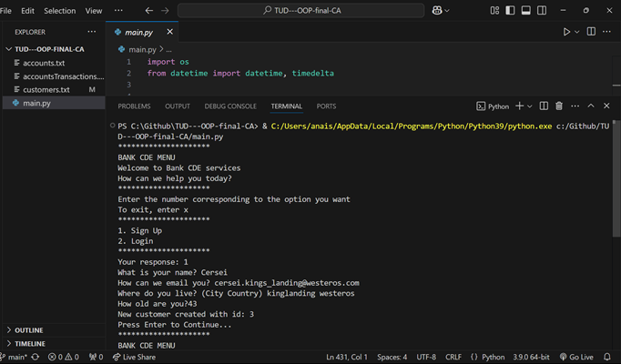Viewport: 621px width, 364px height.
Task: Open Explorer views and more actions
Action: pyautogui.click(x=92, y=32)
